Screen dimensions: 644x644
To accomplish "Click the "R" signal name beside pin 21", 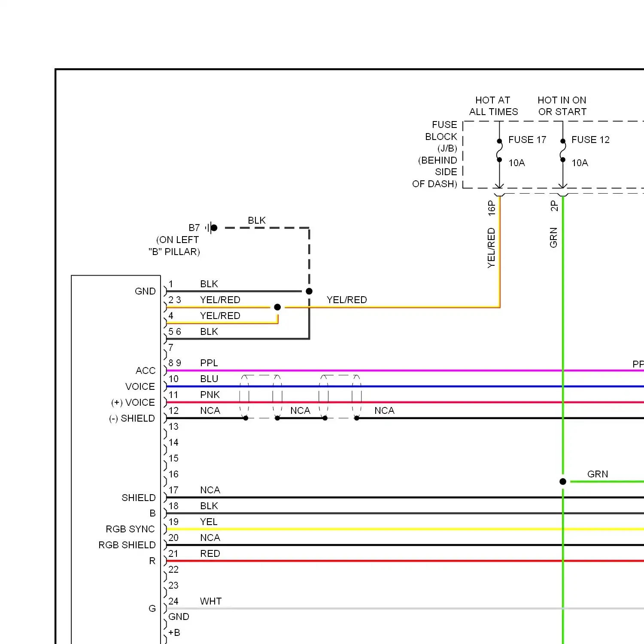I will (x=152, y=561).
